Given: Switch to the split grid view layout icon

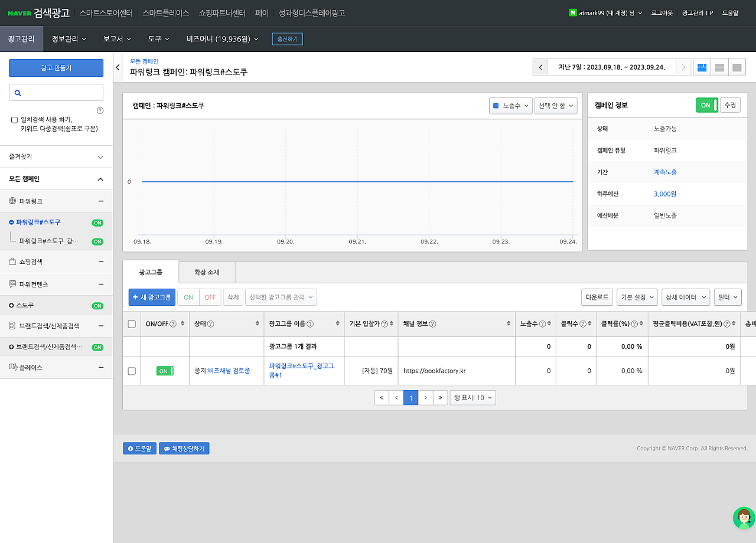Looking at the screenshot, I should [702, 67].
